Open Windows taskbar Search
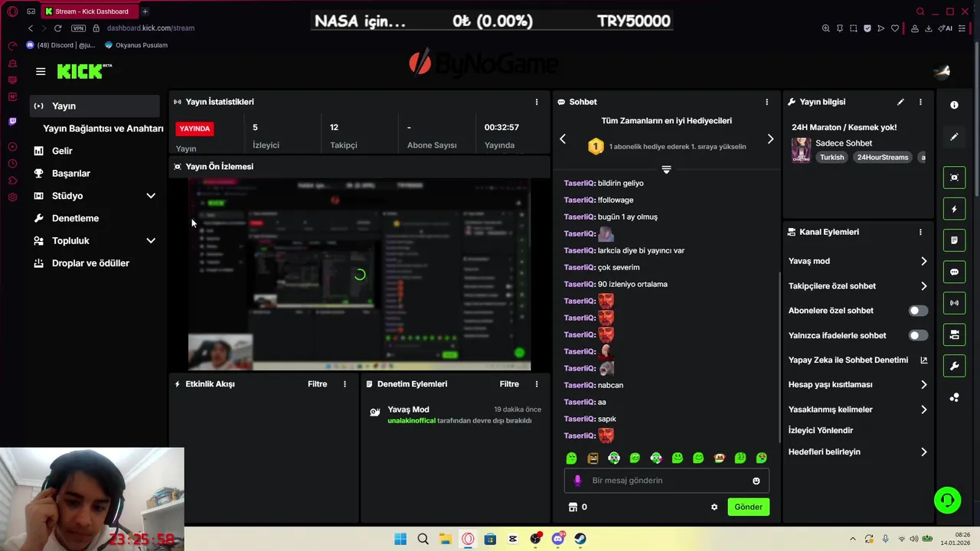980x551 pixels. pos(423,539)
